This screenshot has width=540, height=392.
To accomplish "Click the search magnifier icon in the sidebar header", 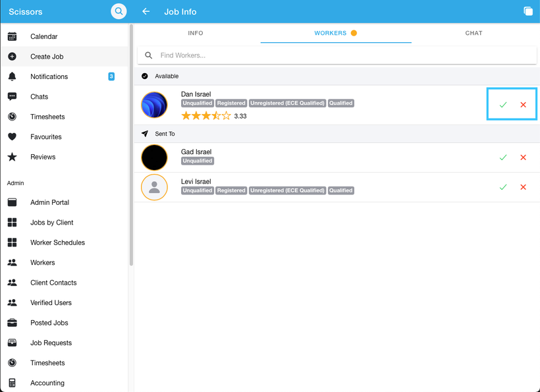I will click(x=119, y=11).
